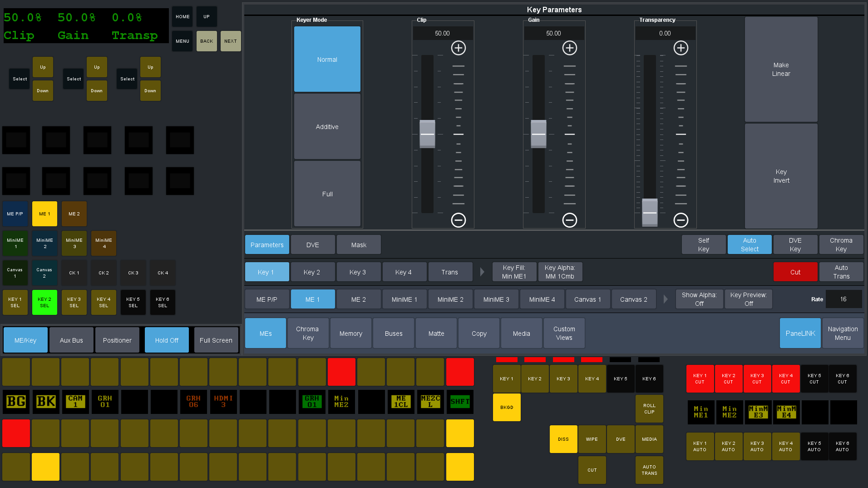Toggle PaneLINK
868x488 pixels.
pyautogui.click(x=800, y=333)
